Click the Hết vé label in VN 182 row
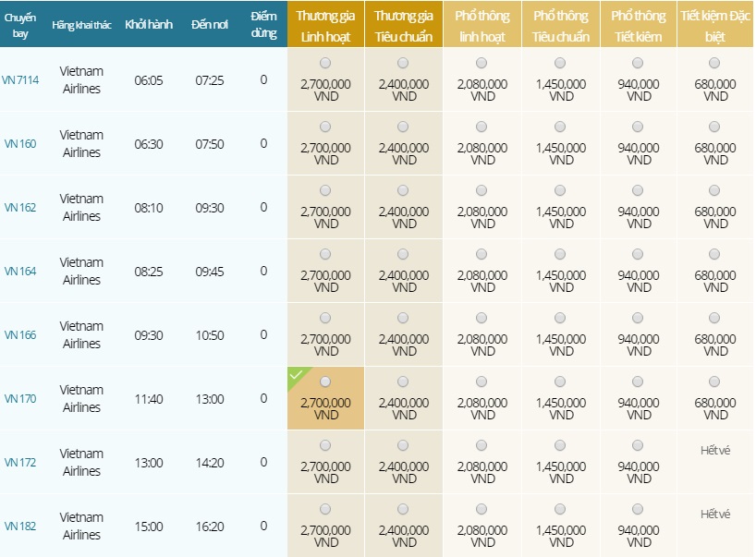Image resolution: width=756 pixels, height=557 pixels. tap(715, 515)
